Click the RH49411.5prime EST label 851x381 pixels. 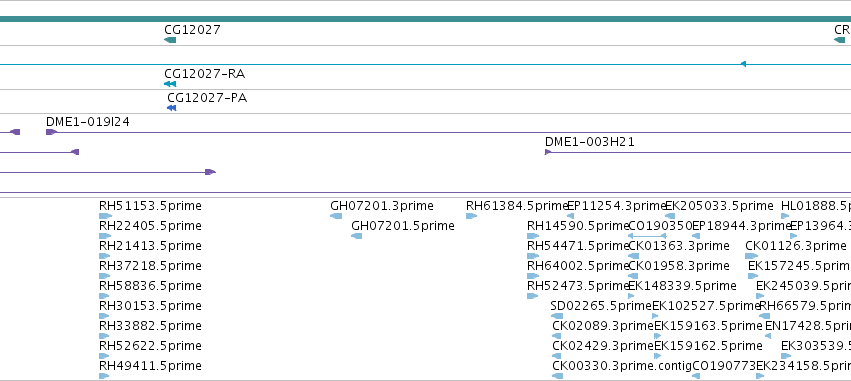click(150, 366)
